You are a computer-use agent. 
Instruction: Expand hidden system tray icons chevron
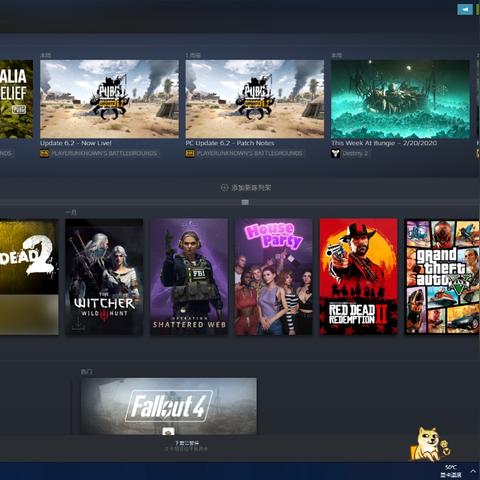[x=473, y=471]
